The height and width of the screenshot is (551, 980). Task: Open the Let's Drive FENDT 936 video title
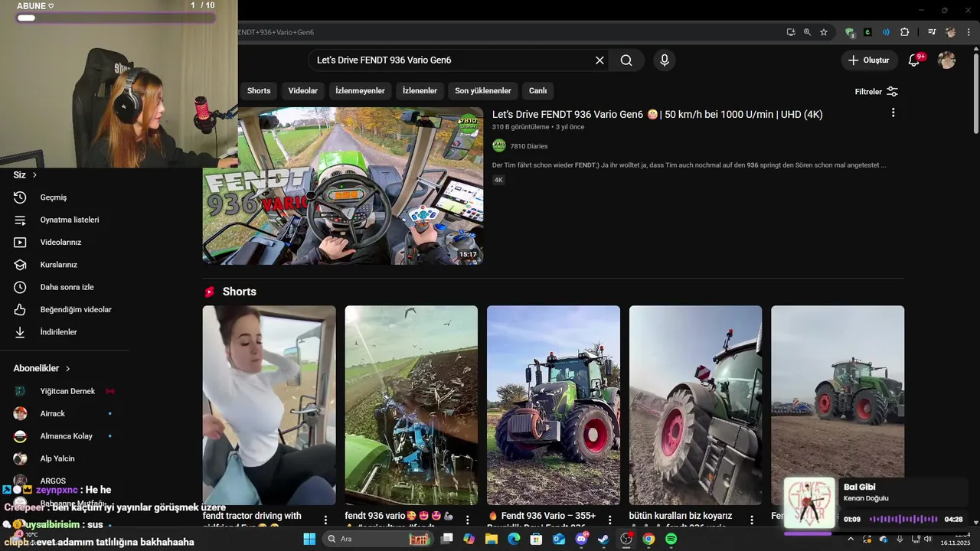(x=658, y=115)
